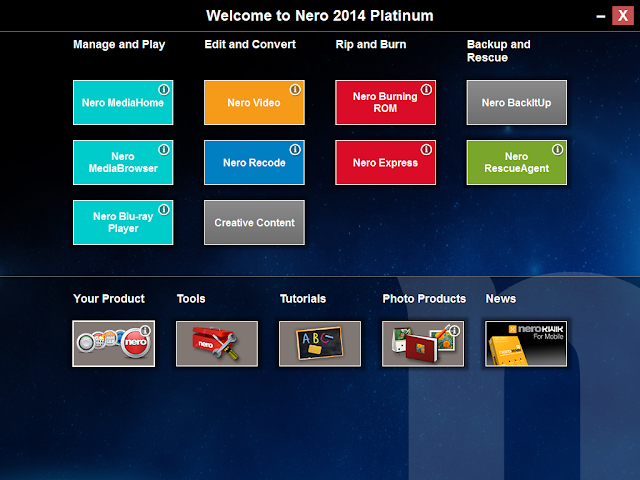Open info icon on Nero Recode tile
Image resolution: width=640 pixels, height=480 pixels.
click(295, 149)
